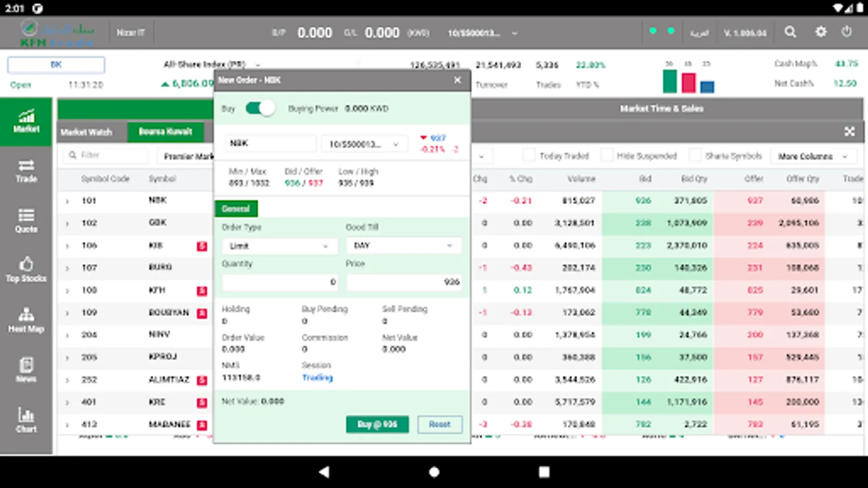Tap the Android recent apps button

pyautogui.click(x=544, y=472)
